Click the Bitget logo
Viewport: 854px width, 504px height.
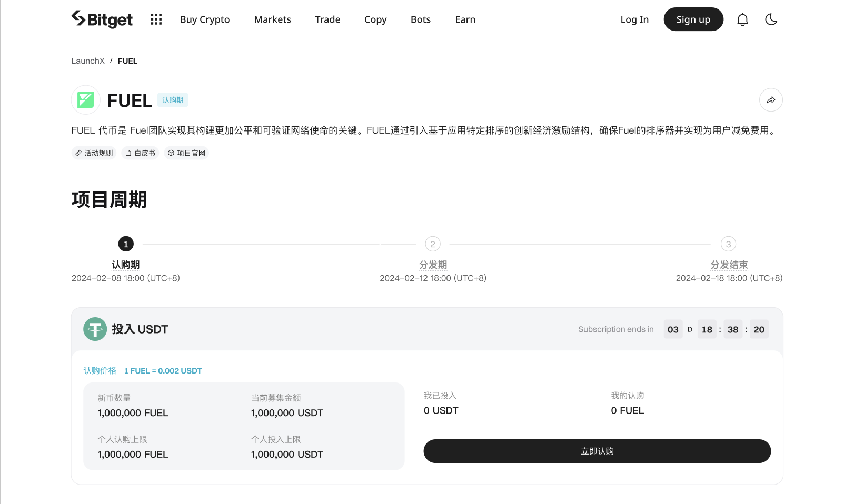pyautogui.click(x=102, y=19)
